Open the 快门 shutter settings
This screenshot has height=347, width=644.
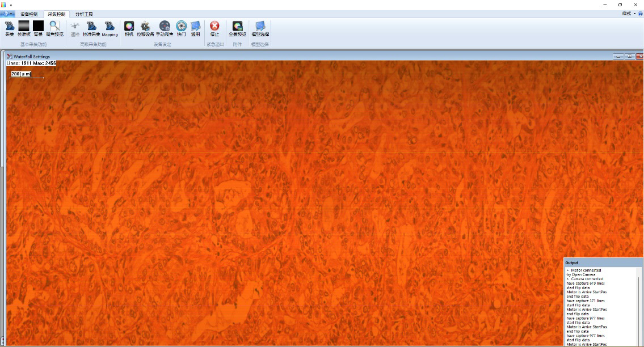(x=181, y=27)
